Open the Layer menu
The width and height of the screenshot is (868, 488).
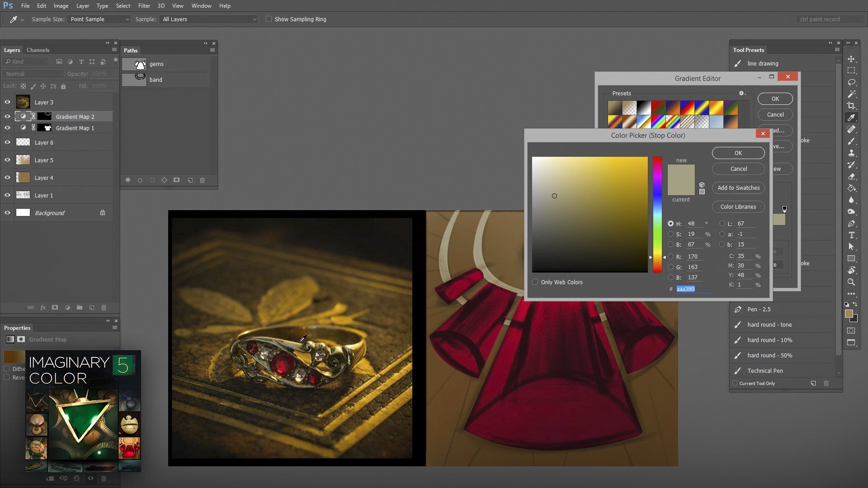pyautogui.click(x=82, y=5)
